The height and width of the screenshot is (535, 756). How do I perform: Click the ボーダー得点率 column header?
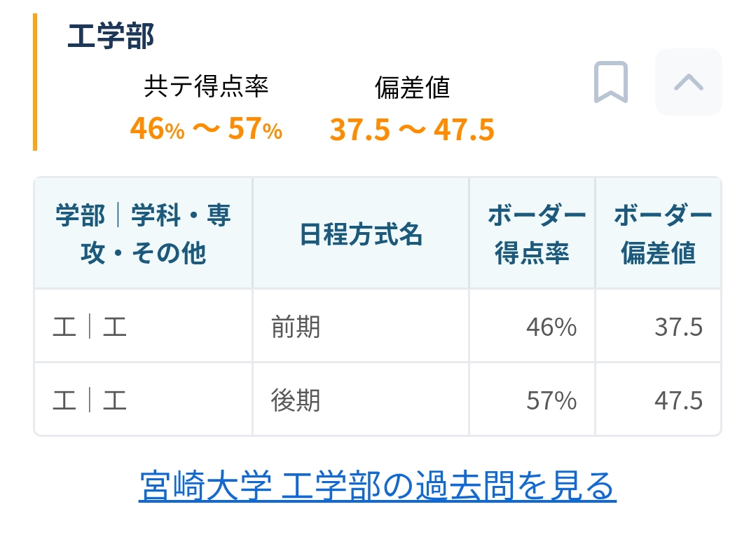tap(532, 234)
